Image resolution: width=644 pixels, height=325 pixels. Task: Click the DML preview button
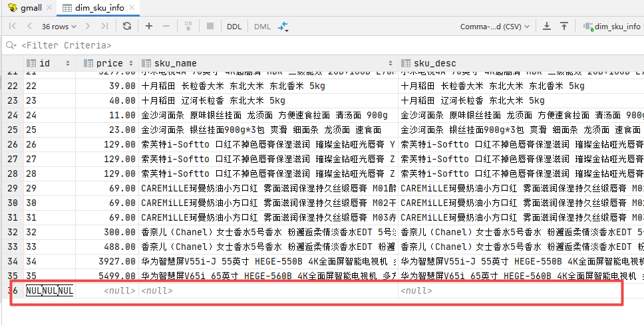pos(262,27)
